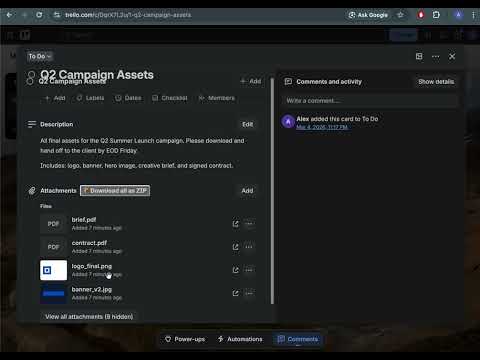Go back in the browser

pyautogui.click(x=9, y=15)
